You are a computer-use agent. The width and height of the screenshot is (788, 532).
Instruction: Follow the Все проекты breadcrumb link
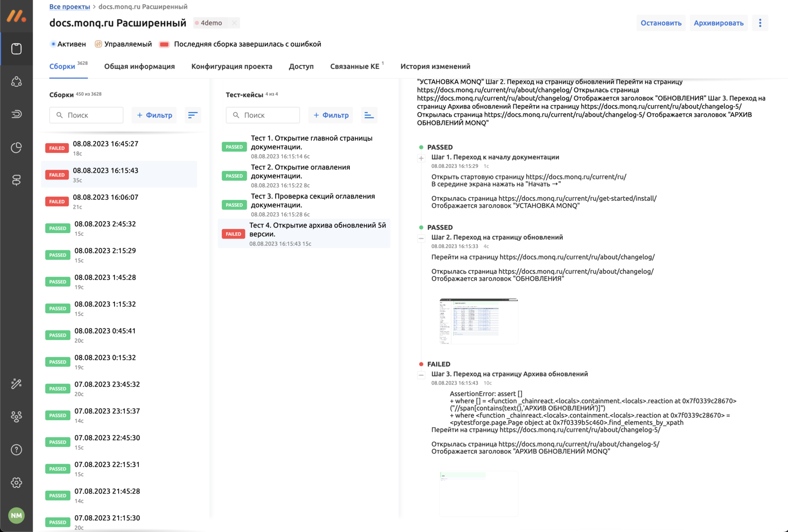[x=69, y=7]
